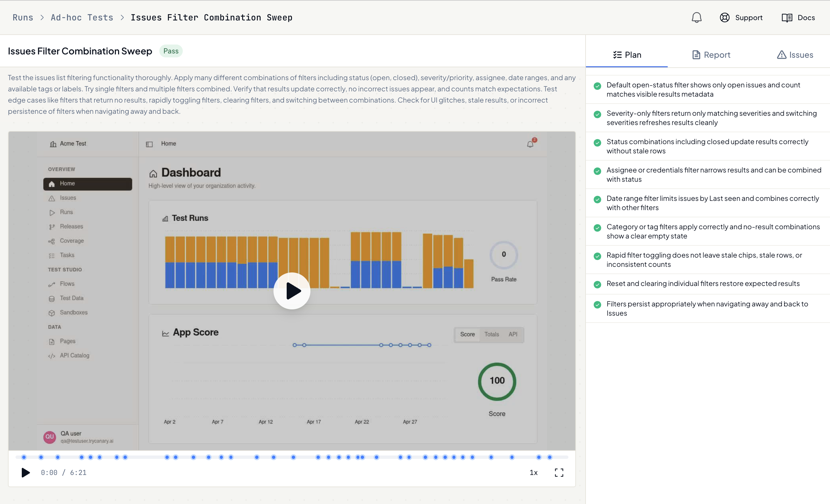
Task: Go to the Ad-hoc Tests breadcrumb
Action: [x=82, y=17]
